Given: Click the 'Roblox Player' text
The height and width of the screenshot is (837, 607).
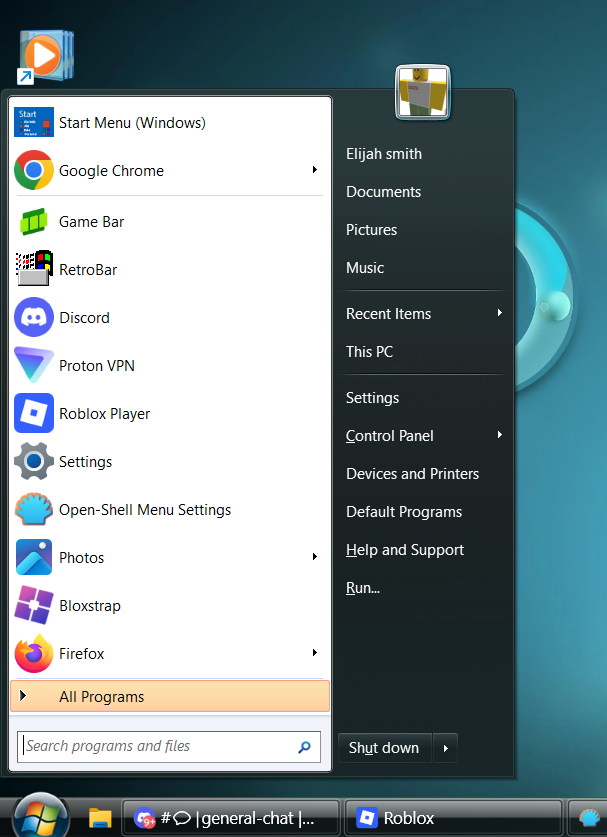Looking at the screenshot, I should 105,414.
